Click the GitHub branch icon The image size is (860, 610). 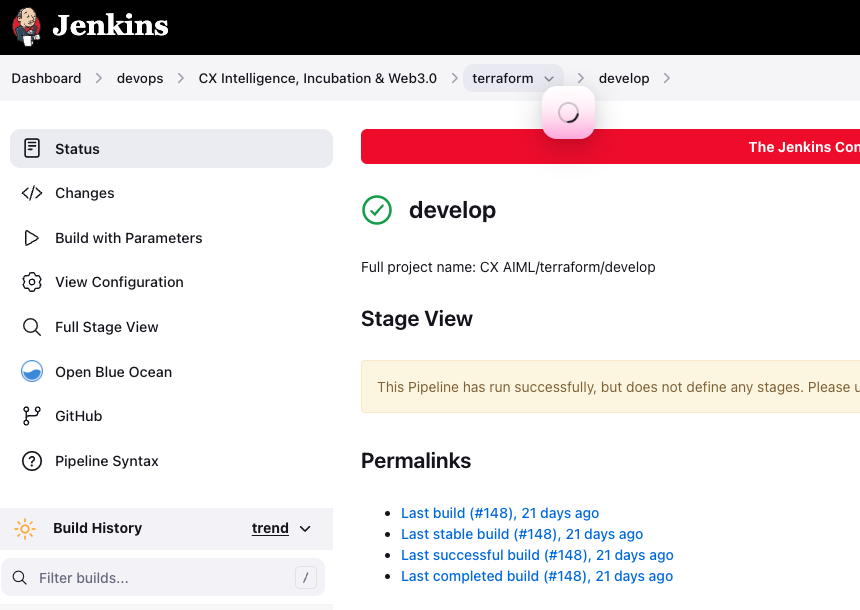(x=32, y=416)
